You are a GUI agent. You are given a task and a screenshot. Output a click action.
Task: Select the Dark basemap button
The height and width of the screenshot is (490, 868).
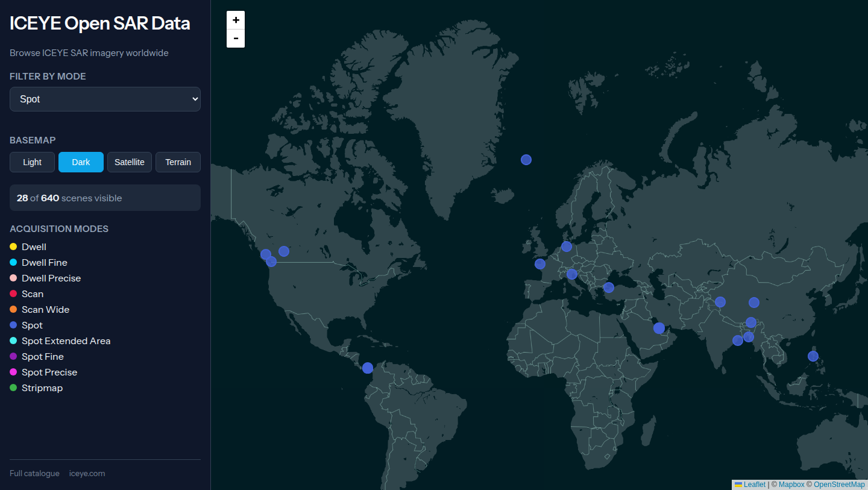click(81, 162)
